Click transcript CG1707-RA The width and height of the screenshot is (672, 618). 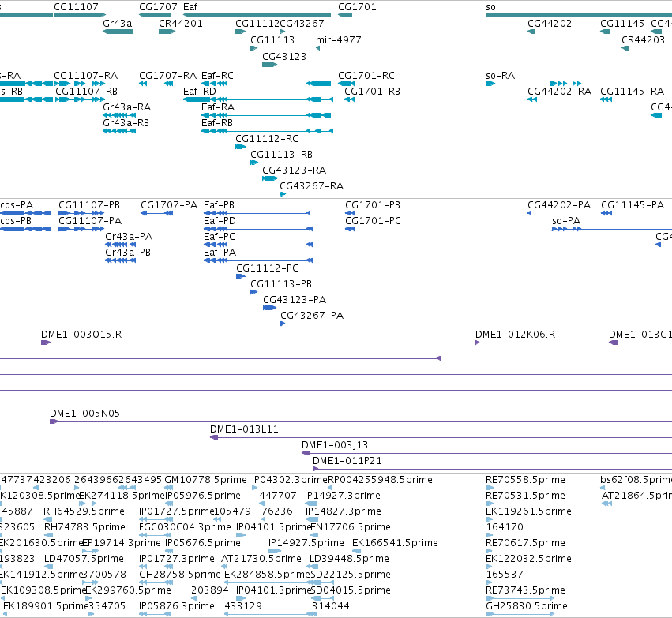(168, 76)
